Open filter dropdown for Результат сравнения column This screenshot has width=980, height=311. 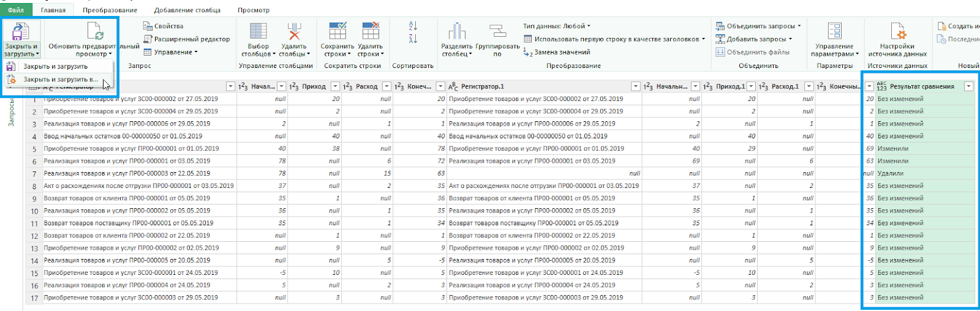point(968,86)
